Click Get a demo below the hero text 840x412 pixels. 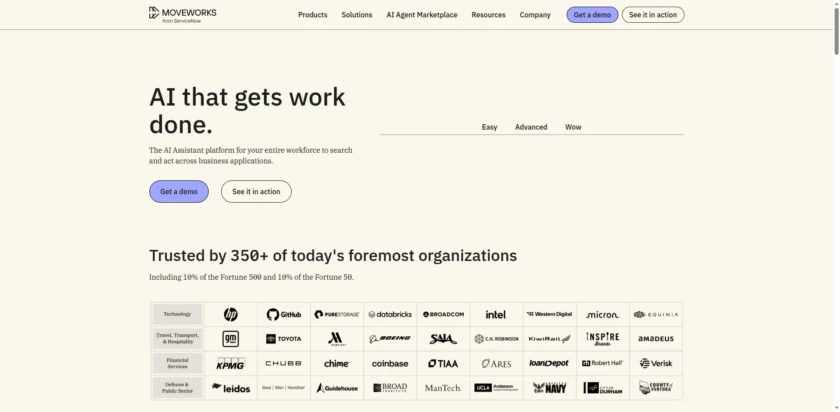tap(179, 191)
